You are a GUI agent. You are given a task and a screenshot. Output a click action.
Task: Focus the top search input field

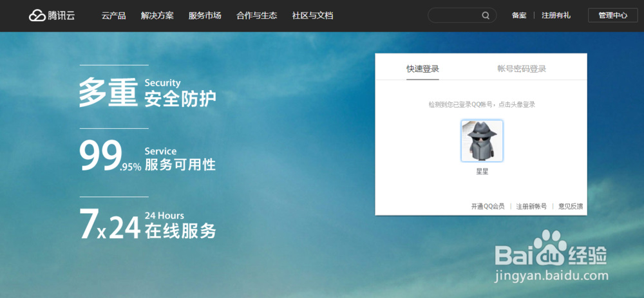click(x=462, y=15)
